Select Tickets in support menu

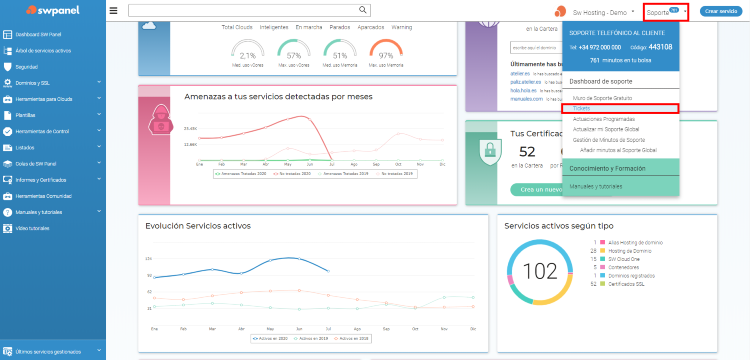(620, 109)
